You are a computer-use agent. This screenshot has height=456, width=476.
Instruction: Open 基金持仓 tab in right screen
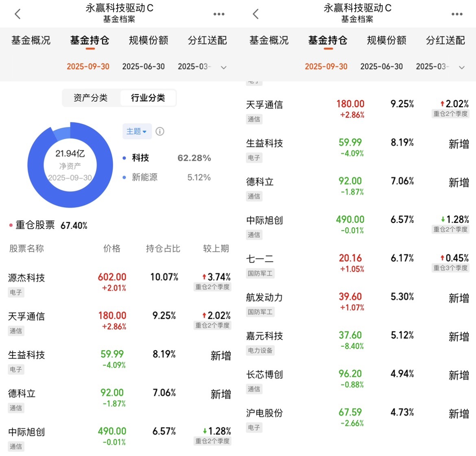(328, 40)
